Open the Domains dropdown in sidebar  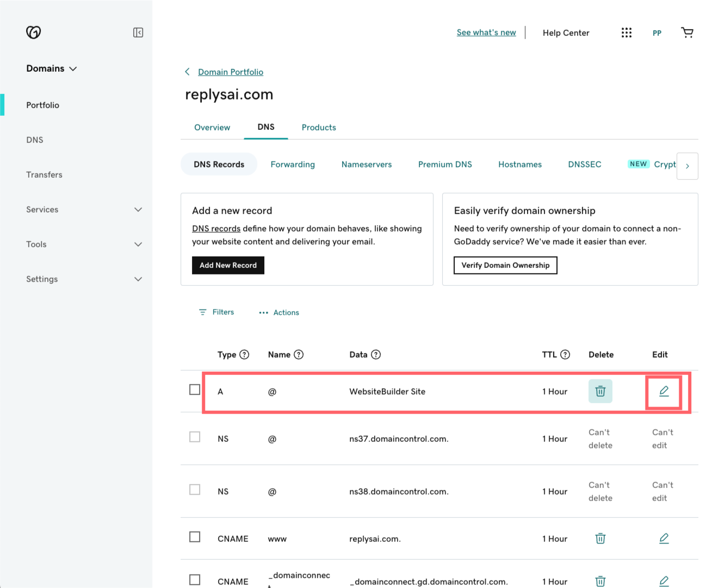pyautogui.click(x=52, y=68)
